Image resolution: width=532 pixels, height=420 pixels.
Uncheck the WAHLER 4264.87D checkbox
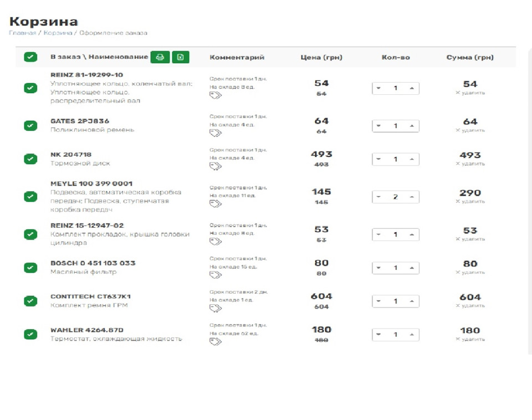(x=30, y=335)
